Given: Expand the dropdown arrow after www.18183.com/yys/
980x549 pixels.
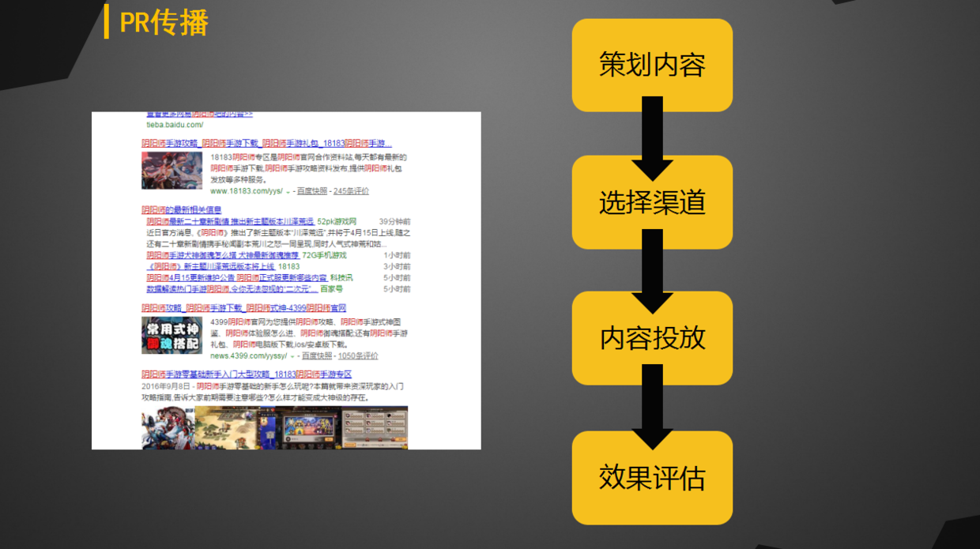Looking at the screenshot, I should coord(288,191).
